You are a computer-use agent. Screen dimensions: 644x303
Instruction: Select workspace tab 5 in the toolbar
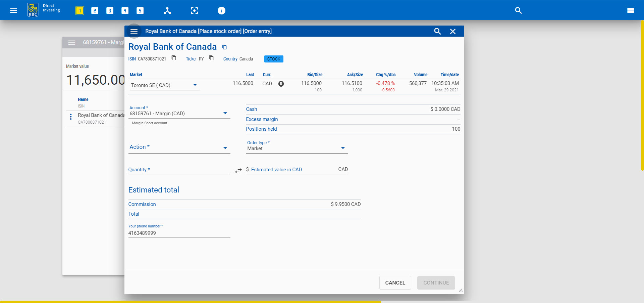pyautogui.click(x=140, y=10)
